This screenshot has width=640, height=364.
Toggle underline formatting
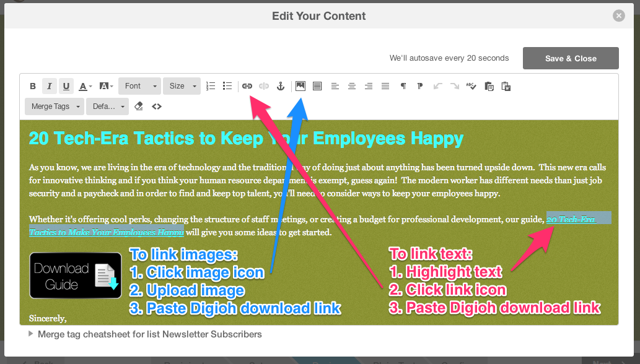click(66, 86)
